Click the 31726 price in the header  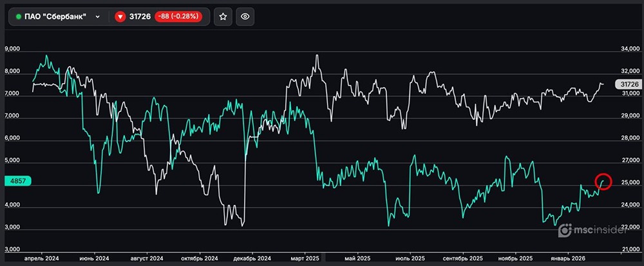pyautogui.click(x=140, y=17)
